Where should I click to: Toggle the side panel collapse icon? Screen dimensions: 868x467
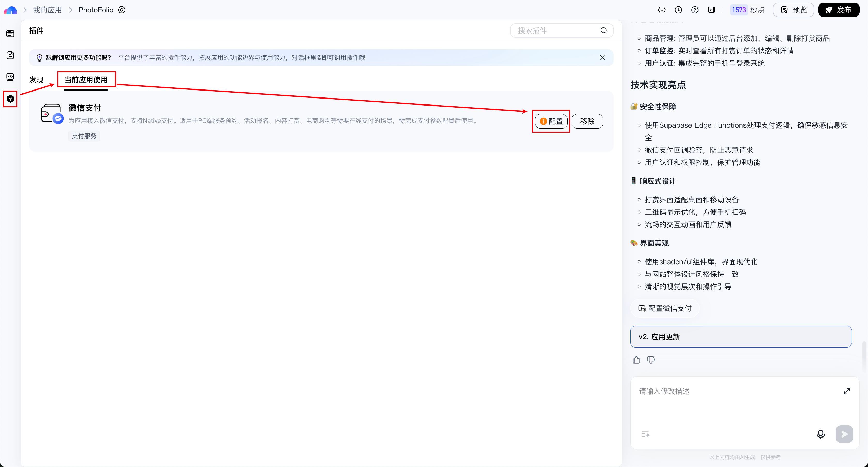click(x=711, y=10)
